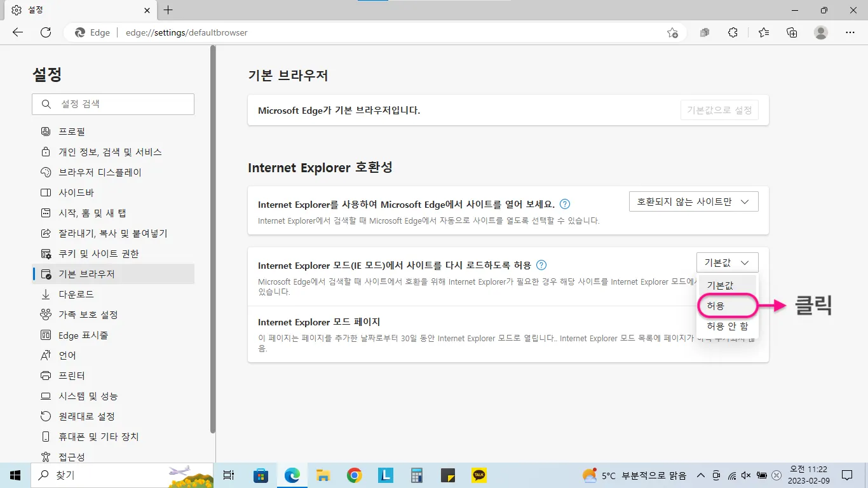Image resolution: width=868 pixels, height=488 pixels.
Task: Open the weather widget showing 5°C
Action: [634, 475]
